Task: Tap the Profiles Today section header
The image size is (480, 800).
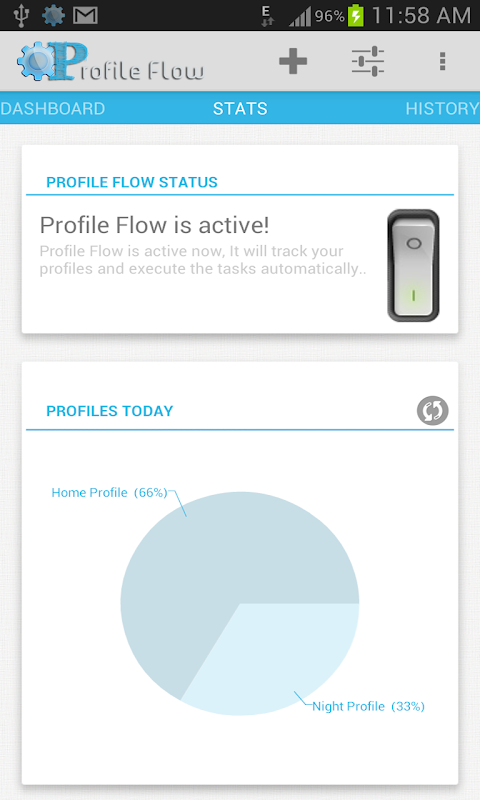Action: pyautogui.click(x=110, y=411)
